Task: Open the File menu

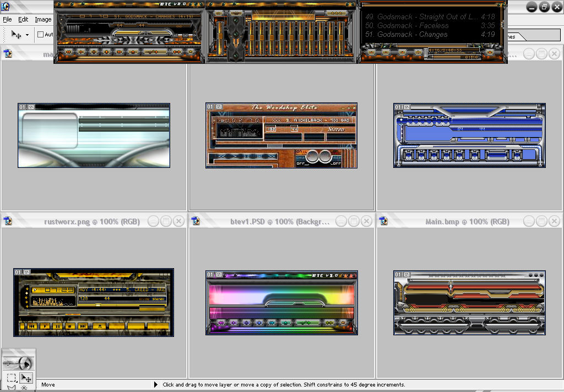Action: click(x=7, y=19)
